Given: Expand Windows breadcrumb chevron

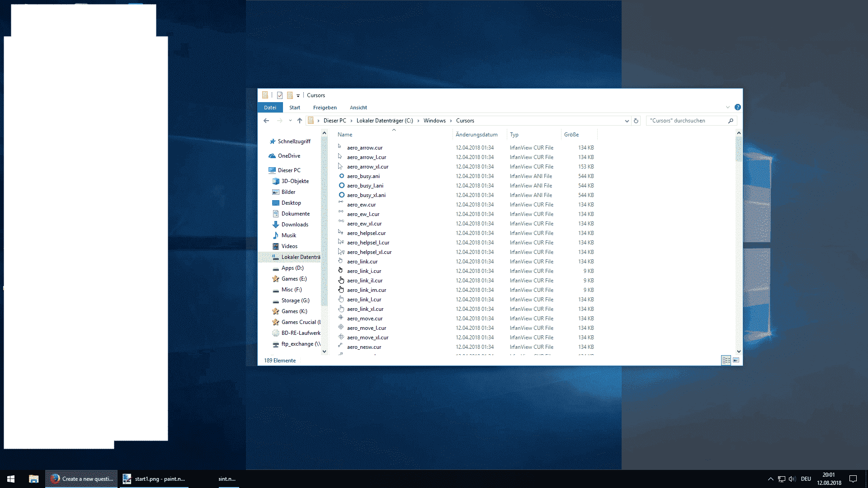Looking at the screenshot, I should (451, 121).
